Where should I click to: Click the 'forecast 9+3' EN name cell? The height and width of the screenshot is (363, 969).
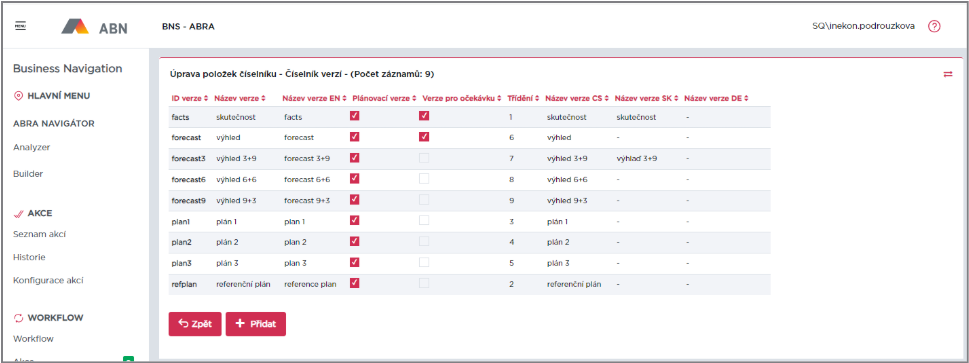point(307,200)
